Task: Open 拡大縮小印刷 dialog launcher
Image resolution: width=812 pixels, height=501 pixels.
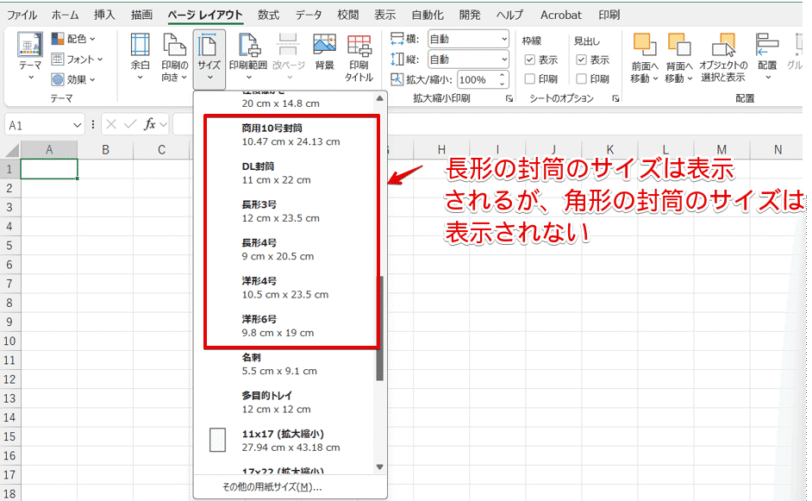Action: tap(510, 98)
